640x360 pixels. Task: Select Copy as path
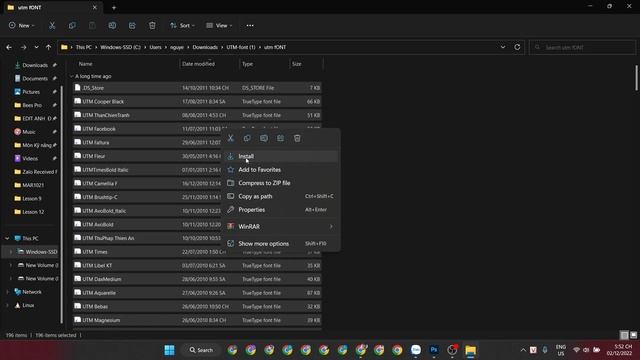pos(281,196)
